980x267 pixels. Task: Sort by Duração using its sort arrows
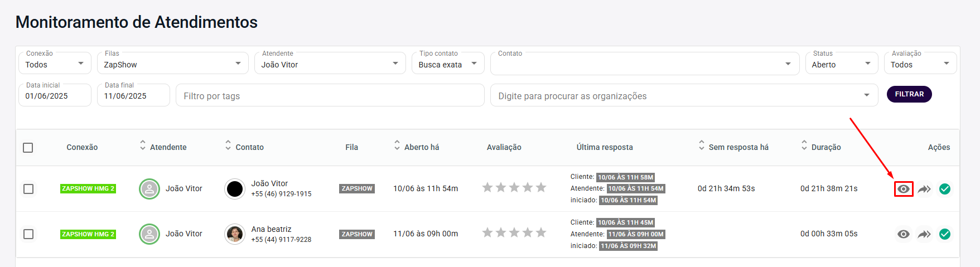pos(804,145)
